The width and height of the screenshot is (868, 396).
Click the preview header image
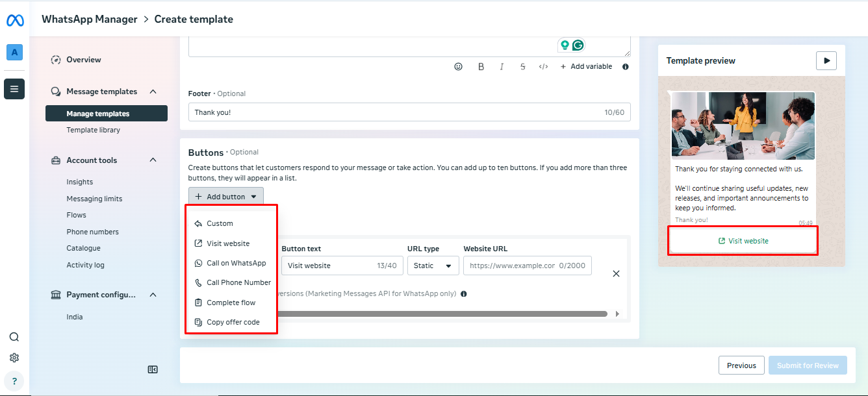click(743, 125)
